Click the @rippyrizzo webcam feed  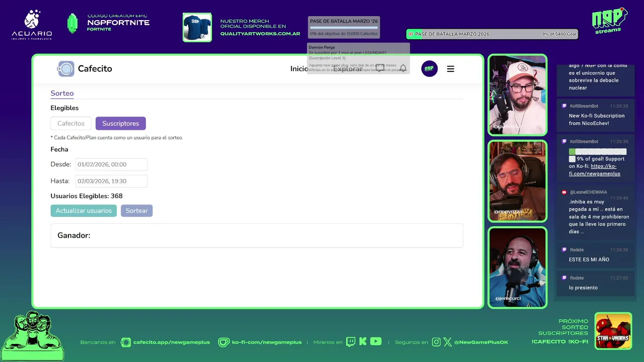[x=517, y=181]
